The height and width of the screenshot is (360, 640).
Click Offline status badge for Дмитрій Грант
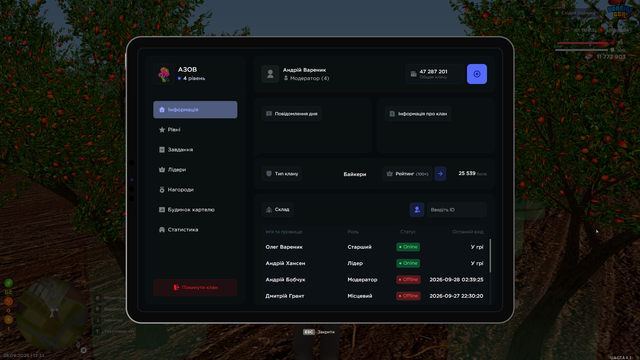point(408,296)
